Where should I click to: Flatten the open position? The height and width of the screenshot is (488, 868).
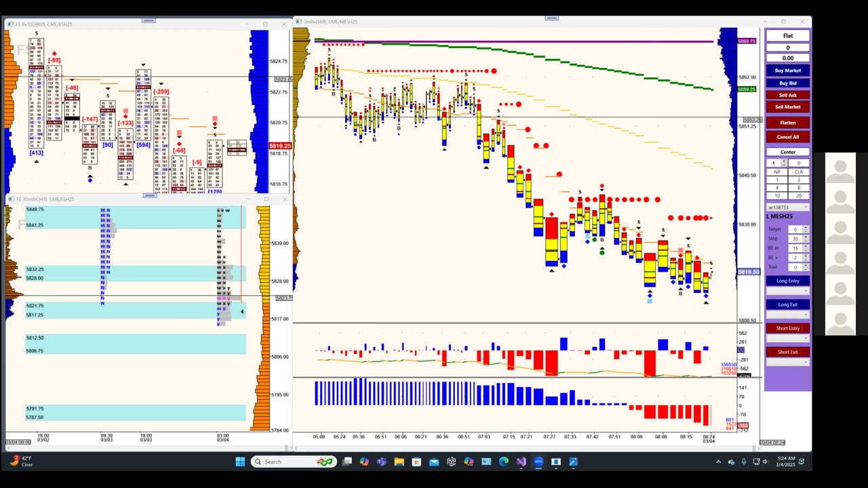tap(787, 123)
